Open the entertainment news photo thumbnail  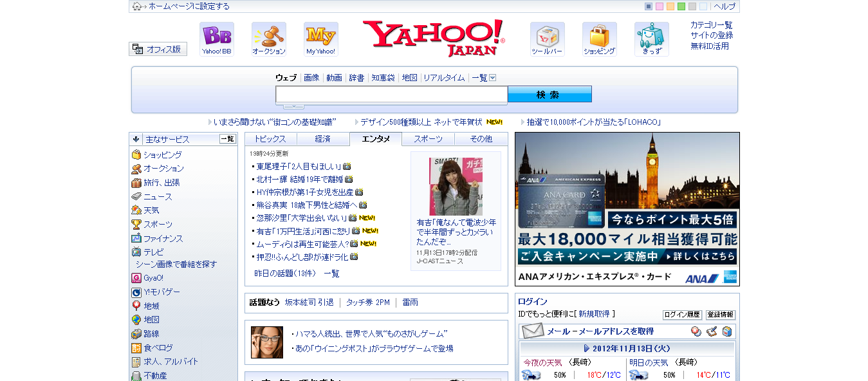(456, 187)
